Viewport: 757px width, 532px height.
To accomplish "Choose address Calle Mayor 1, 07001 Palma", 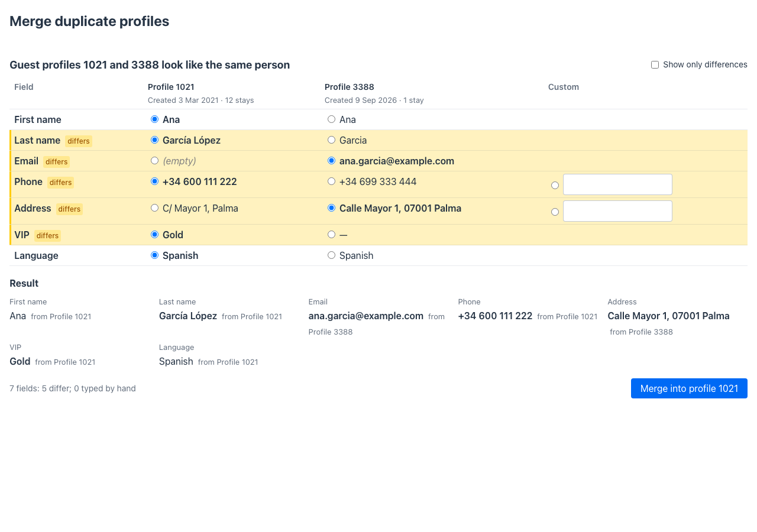I will pos(331,208).
